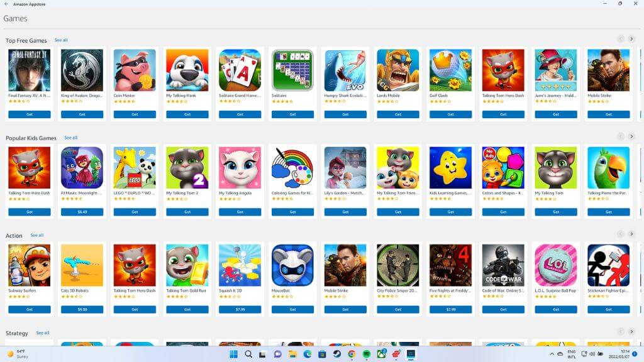Get Talking Tom Gold Run
This screenshot has width=644, height=362.
click(x=187, y=309)
